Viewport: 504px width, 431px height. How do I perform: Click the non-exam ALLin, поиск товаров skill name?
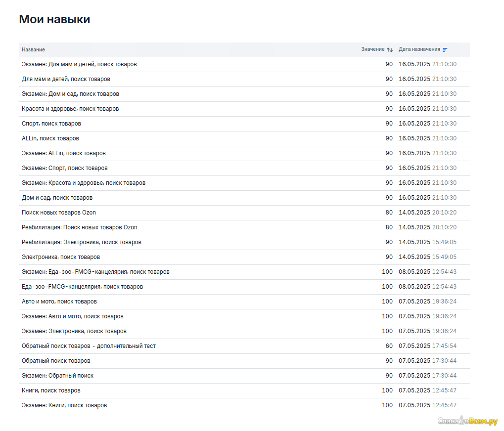(50, 138)
